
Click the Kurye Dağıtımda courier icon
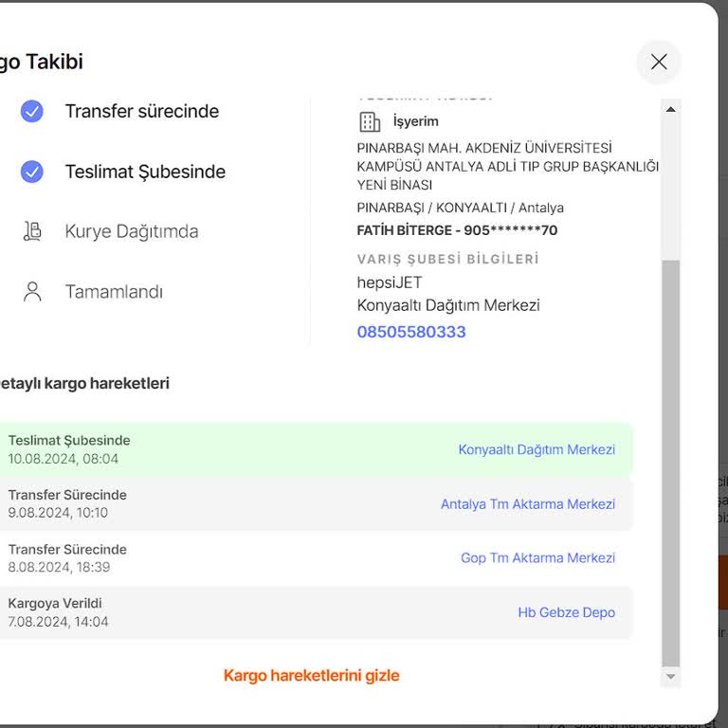tap(32, 231)
